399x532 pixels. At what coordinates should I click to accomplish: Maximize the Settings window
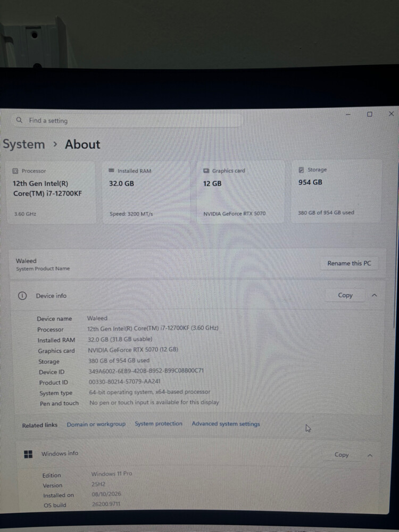click(370, 114)
